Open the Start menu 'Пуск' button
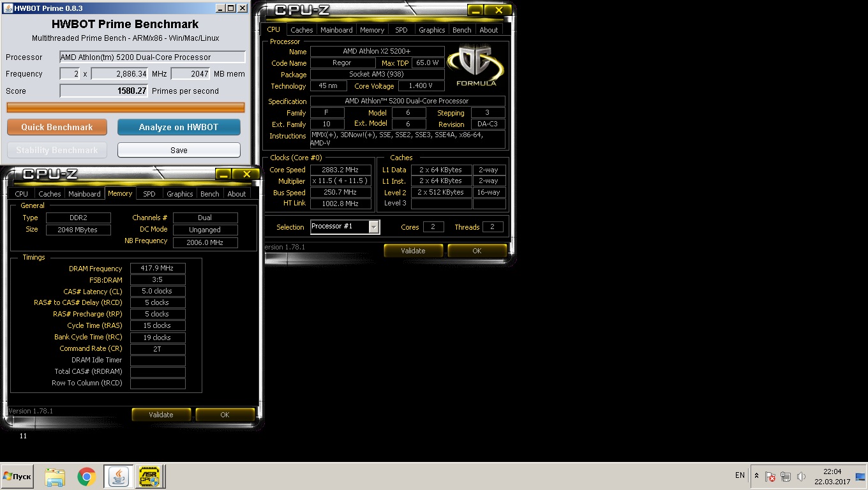The width and height of the screenshot is (868, 490). click(17, 476)
